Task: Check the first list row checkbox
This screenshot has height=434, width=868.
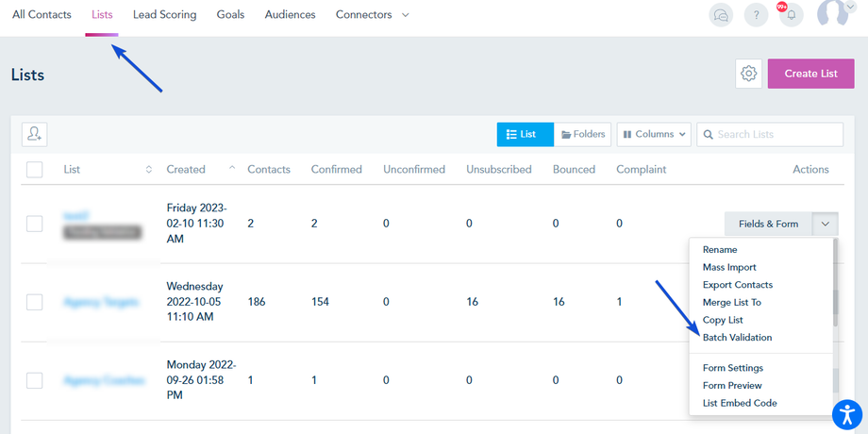Action: [35, 224]
